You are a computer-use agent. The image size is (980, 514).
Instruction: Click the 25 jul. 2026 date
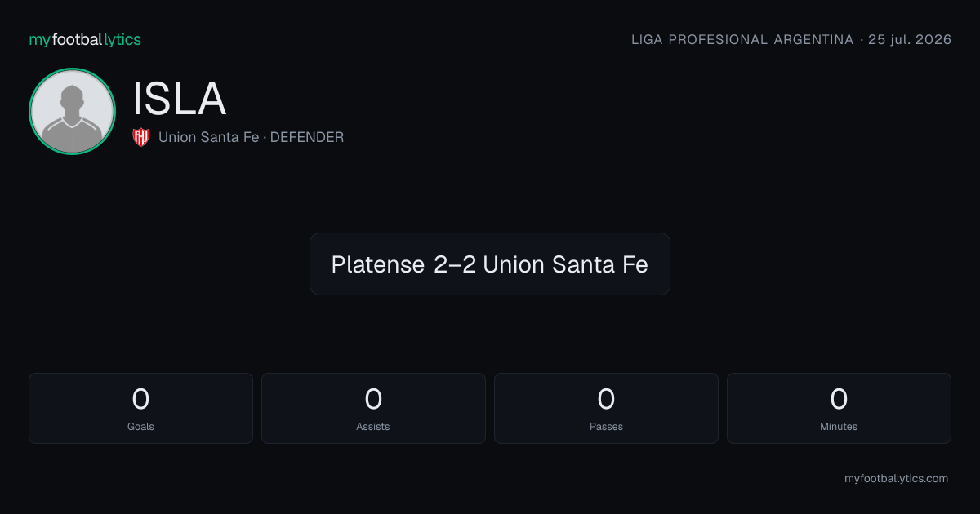point(910,39)
